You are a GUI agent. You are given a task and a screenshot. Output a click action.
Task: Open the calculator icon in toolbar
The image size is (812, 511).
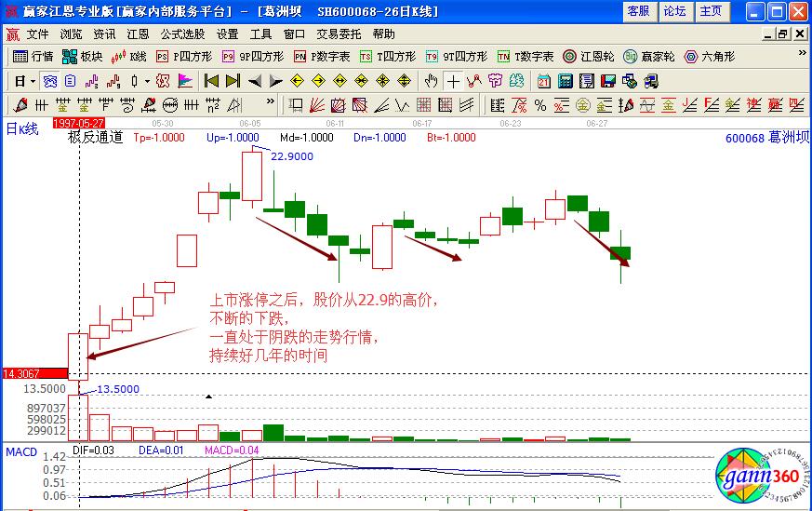tap(564, 80)
